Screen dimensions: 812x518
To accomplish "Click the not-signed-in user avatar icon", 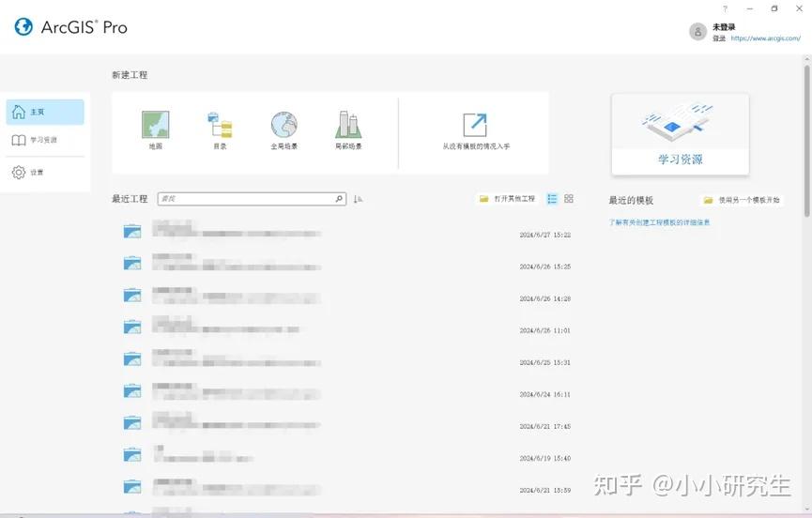I will pos(697,32).
